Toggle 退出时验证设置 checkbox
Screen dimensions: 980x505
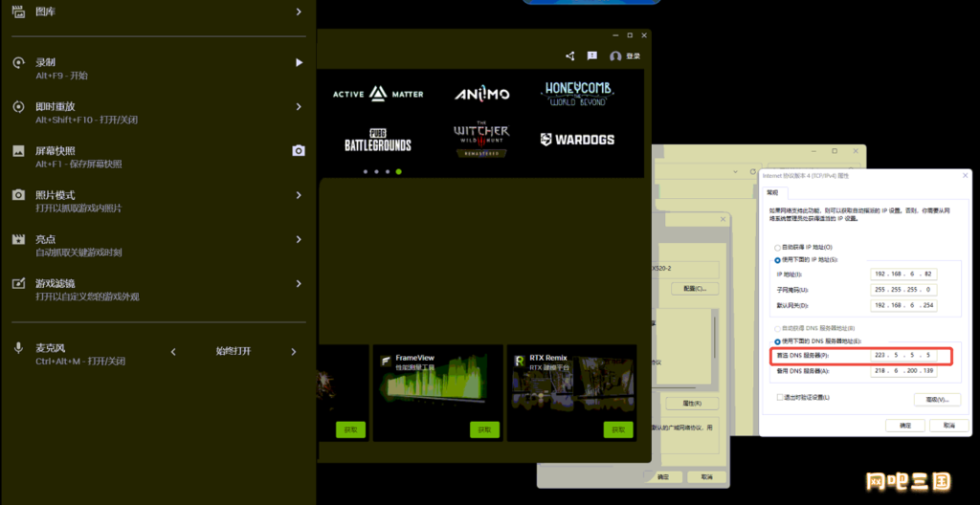point(779,397)
